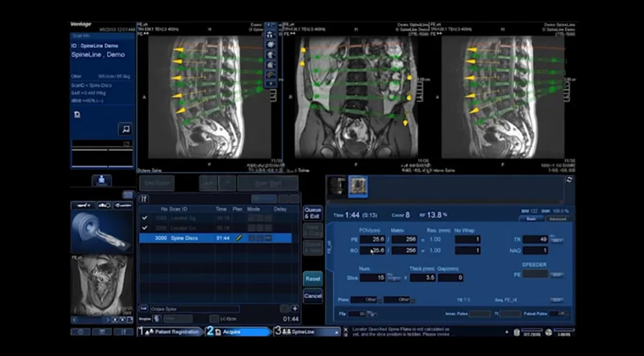Click the utensils icon in the bottom-left bar

coord(123,332)
